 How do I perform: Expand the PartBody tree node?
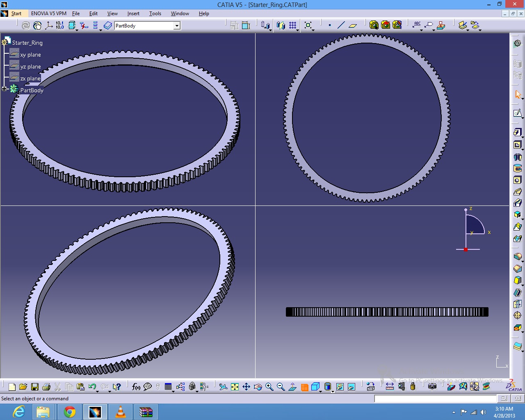(x=4, y=89)
